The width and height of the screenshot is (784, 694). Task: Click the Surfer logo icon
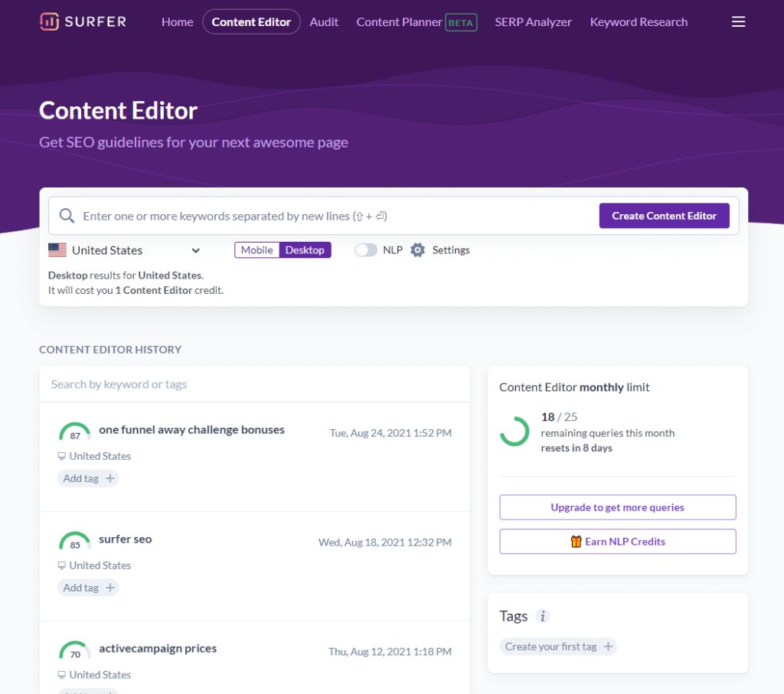(x=49, y=21)
